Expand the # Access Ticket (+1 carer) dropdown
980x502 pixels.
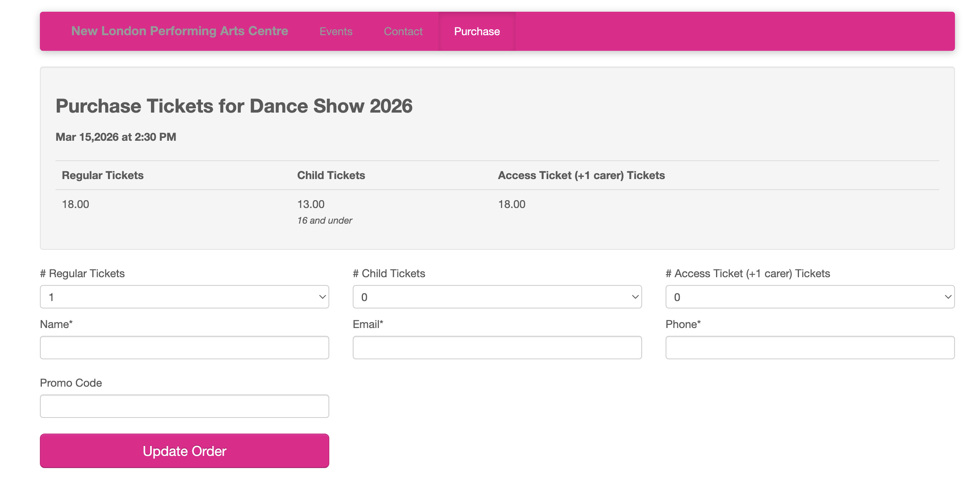click(x=810, y=297)
